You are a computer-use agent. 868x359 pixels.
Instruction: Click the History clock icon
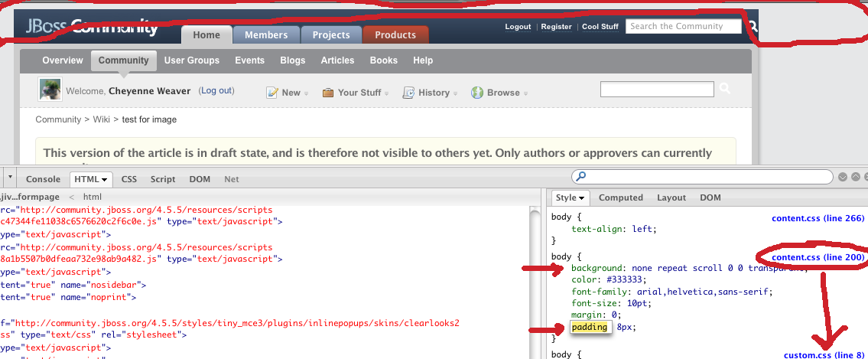(408, 93)
